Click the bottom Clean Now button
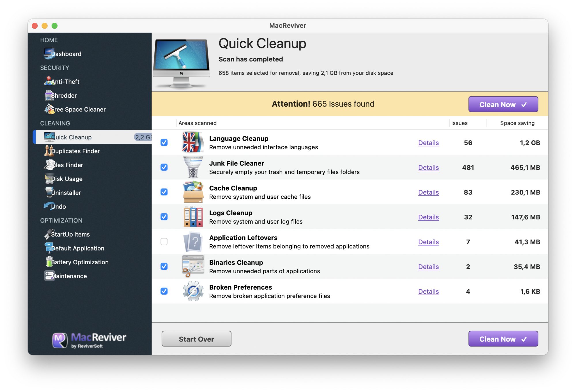This screenshot has height=392, width=576. [x=503, y=339]
